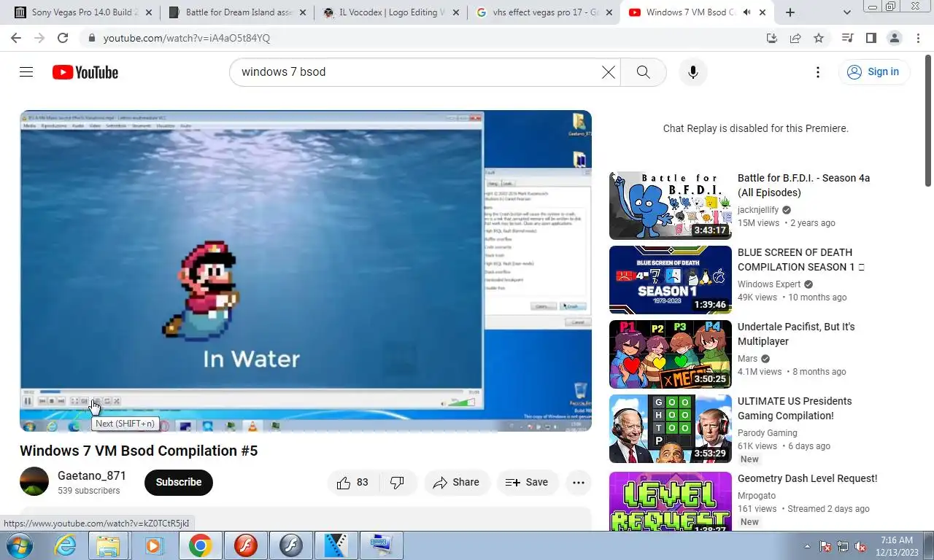The width and height of the screenshot is (934, 560).
Task: Open Windows Explorer folder on taskbar
Action: [108, 545]
